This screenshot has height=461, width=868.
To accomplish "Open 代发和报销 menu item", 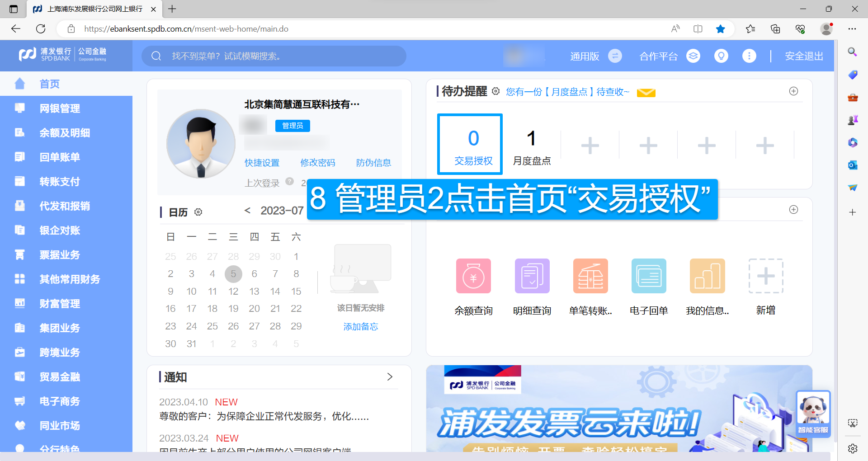I will click(x=66, y=206).
